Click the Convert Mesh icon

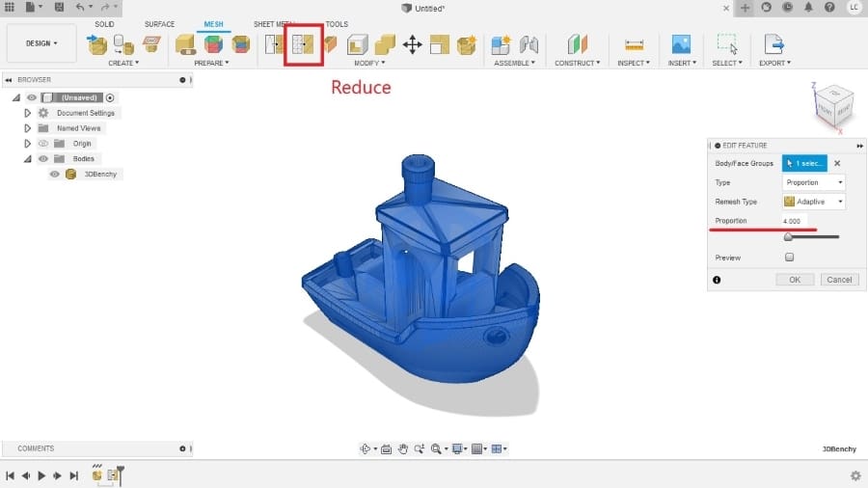[x=467, y=44]
